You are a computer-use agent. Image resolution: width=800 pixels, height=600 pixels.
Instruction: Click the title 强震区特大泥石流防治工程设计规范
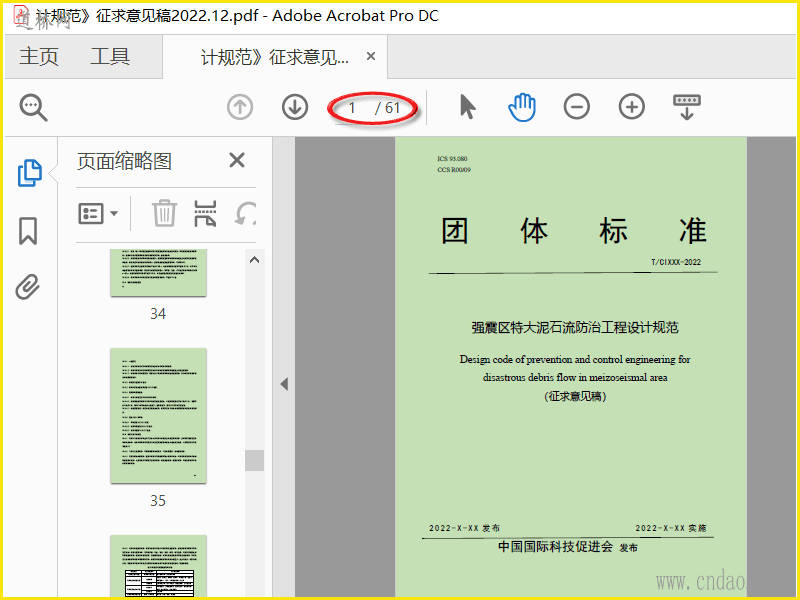574,327
